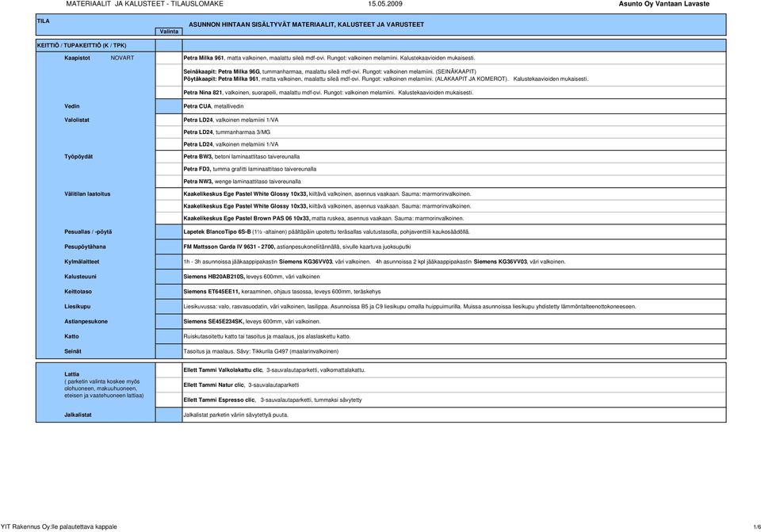Click the 'Ruiskutasoitettu katto' description
The width and height of the screenshot is (761, 532).
267,336
